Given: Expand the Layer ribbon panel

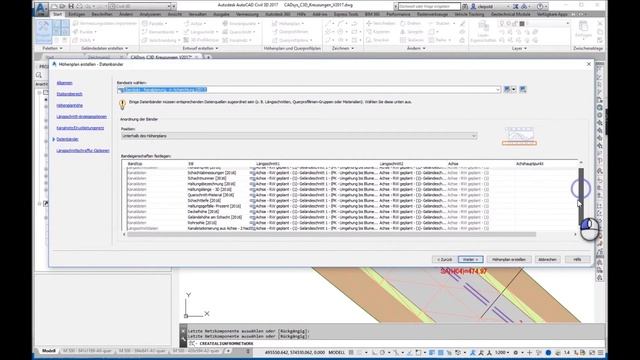Looking at the screenshot, I should pos(519,48).
